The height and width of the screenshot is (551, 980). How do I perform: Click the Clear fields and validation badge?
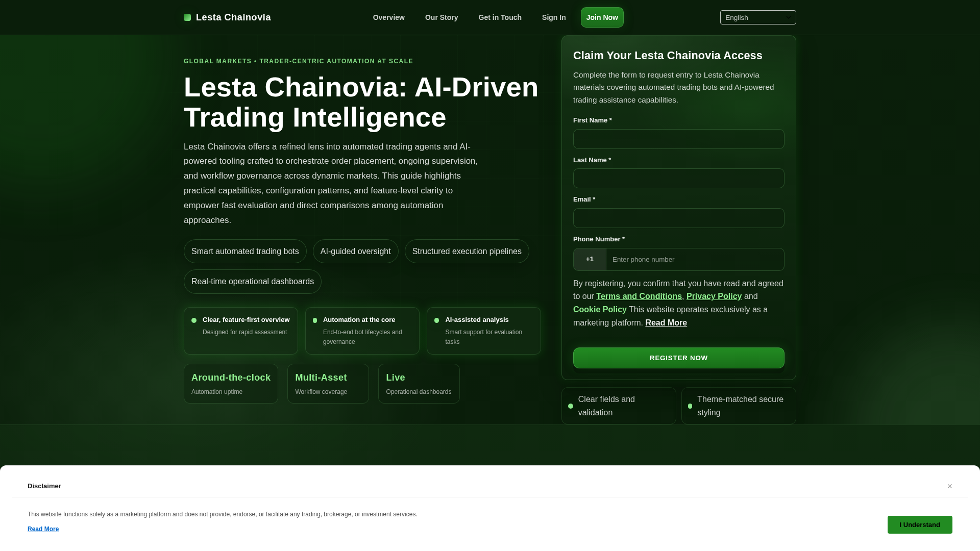619,406
